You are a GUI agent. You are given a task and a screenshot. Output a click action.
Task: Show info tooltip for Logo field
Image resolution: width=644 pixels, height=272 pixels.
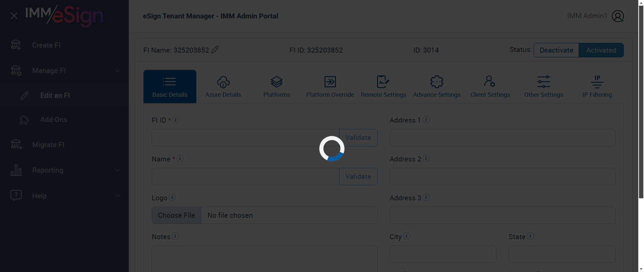(x=172, y=197)
